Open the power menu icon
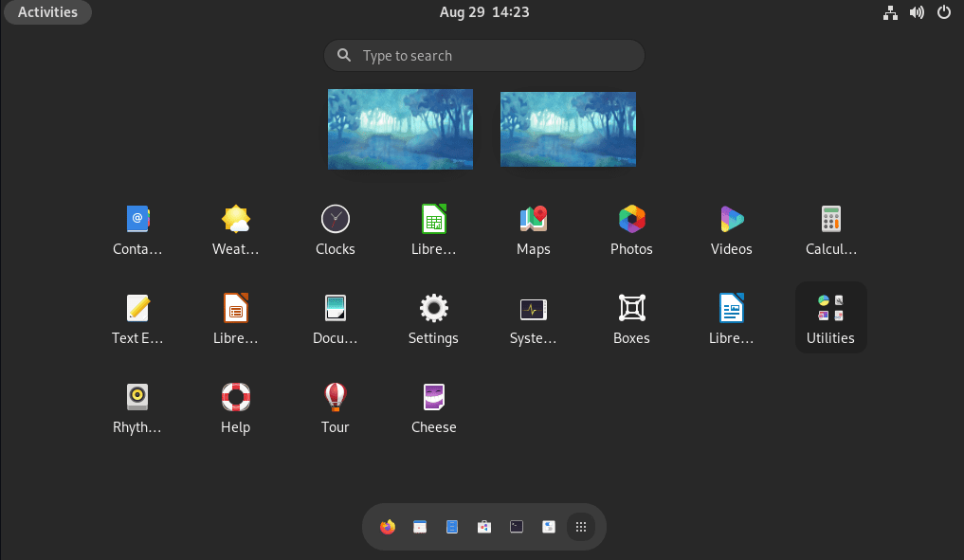Screen dimensions: 964x560 tap(944, 12)
